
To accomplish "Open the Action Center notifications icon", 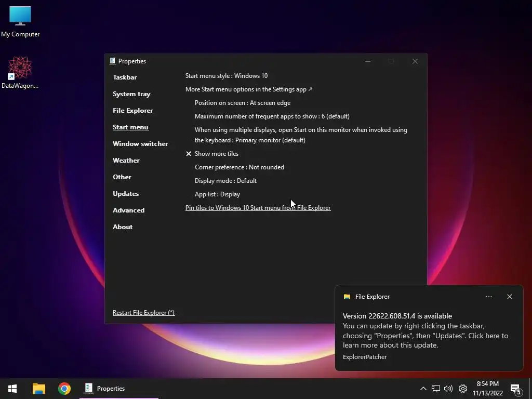I will [516, 389].
